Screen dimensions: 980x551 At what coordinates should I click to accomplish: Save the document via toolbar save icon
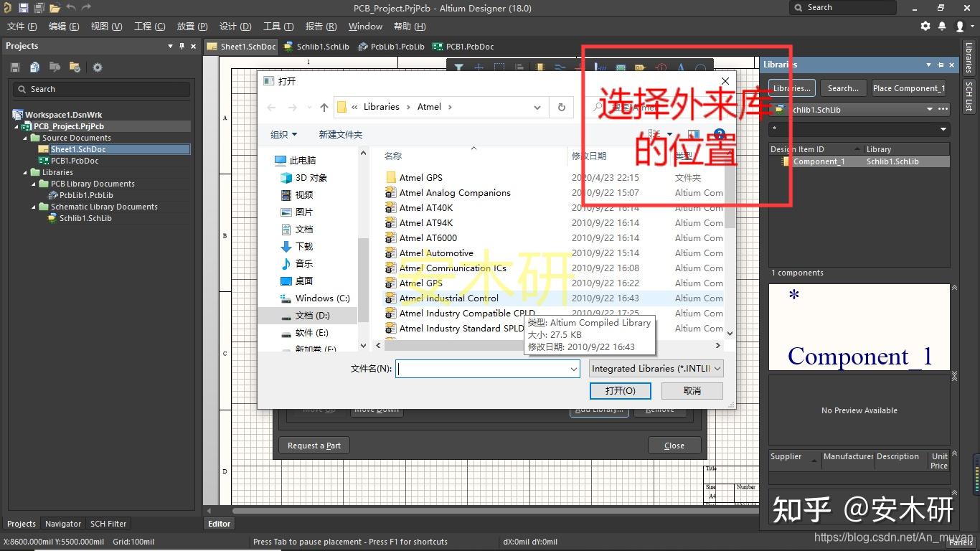(24, 7)
